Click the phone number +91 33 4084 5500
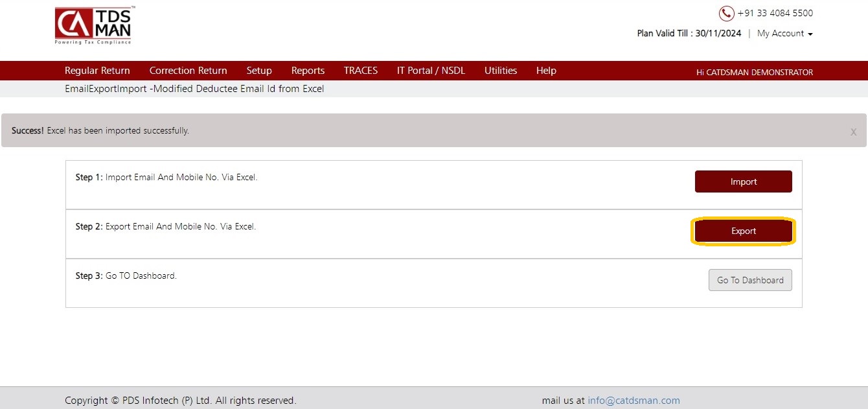This screenshot has width=868, height=409. 775,14
